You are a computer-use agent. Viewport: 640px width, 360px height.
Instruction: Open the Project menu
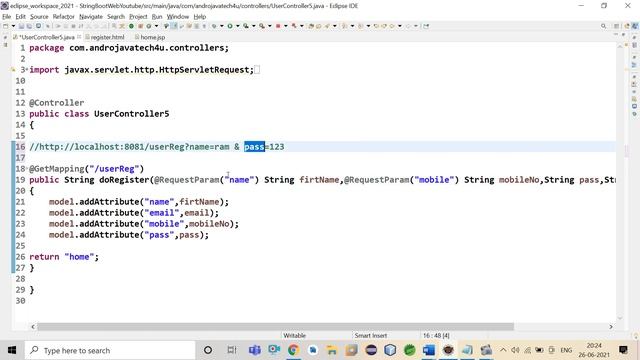point(138,17)
